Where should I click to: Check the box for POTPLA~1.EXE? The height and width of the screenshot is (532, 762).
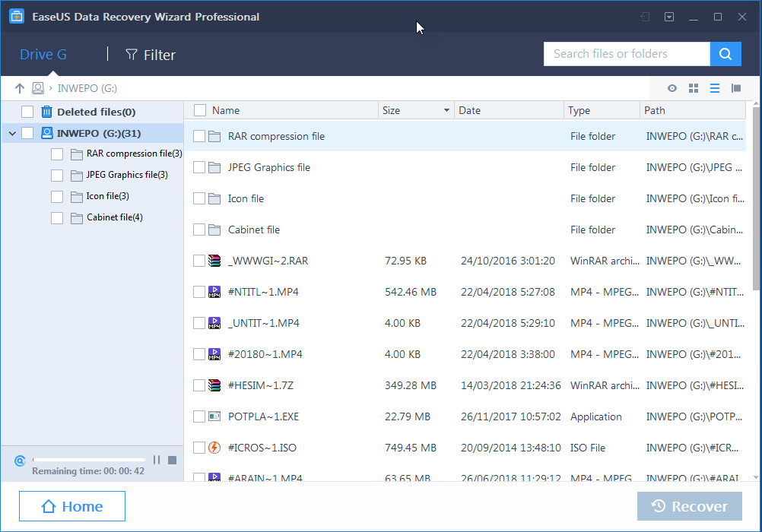199,416
